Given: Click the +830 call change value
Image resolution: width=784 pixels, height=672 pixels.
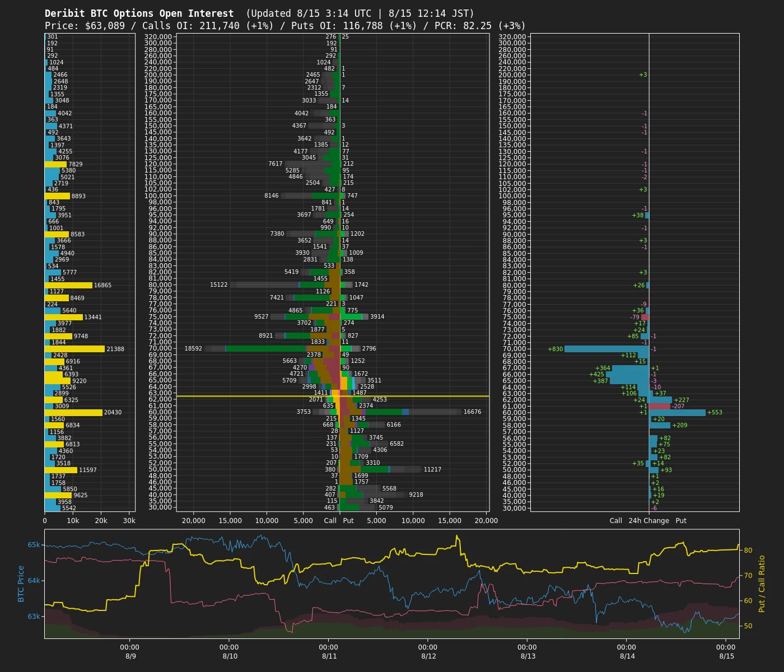Looking at the screenshot, I should coord(555,349).
